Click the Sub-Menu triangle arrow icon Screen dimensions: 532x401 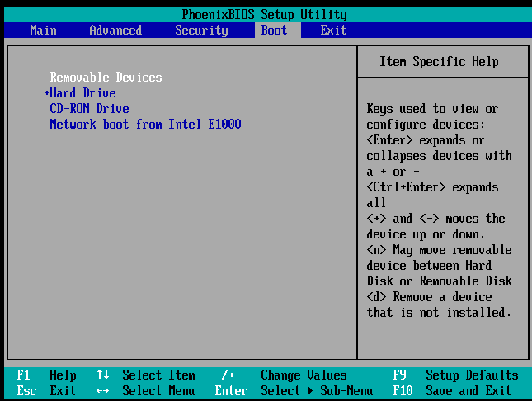(310, 391)
